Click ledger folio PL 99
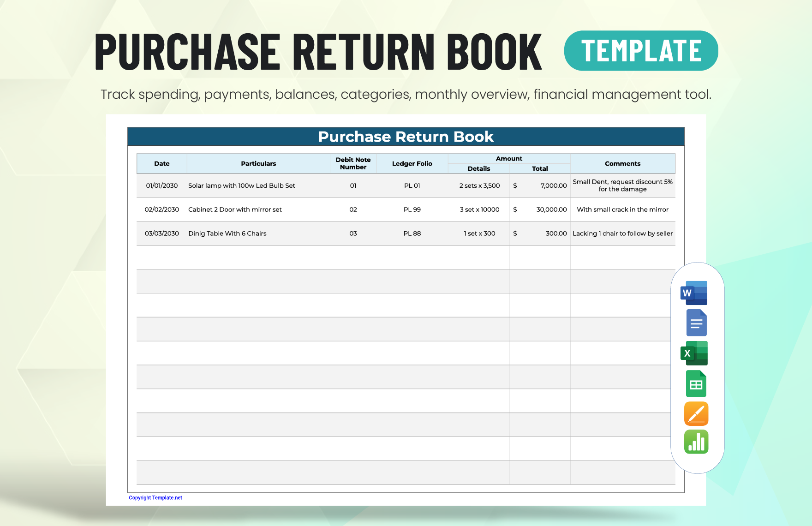This screenshot has width=812, height=526. (412, 209)
